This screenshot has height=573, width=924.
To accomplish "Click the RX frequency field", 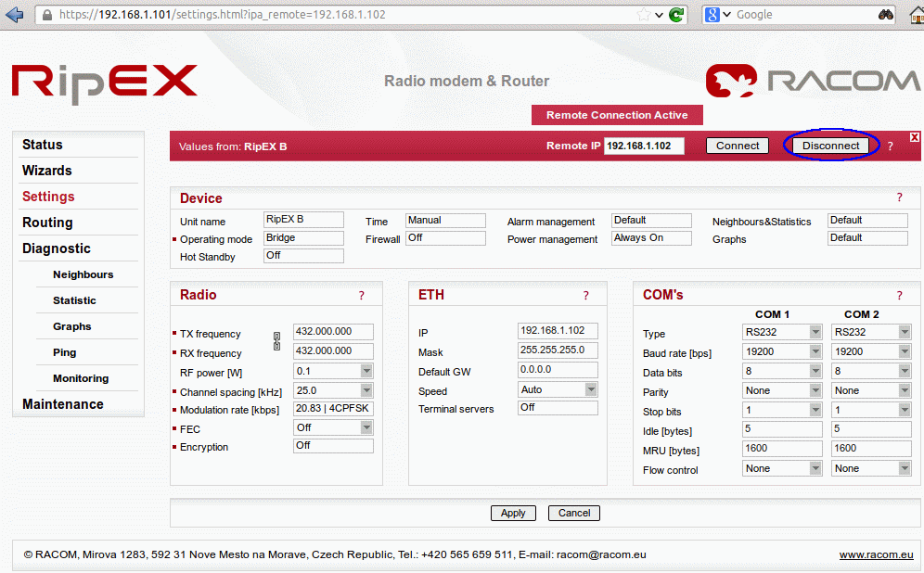I will coord(333,351).
